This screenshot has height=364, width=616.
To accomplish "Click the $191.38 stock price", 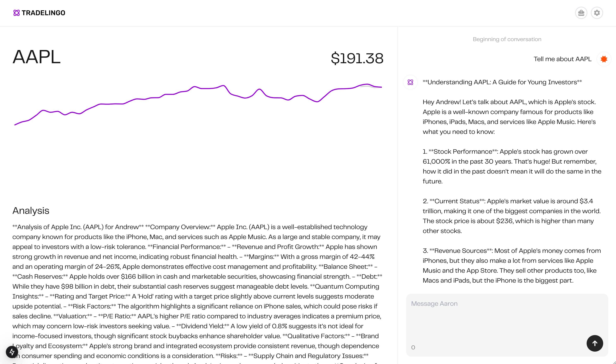I will click(x=357, y=58).
